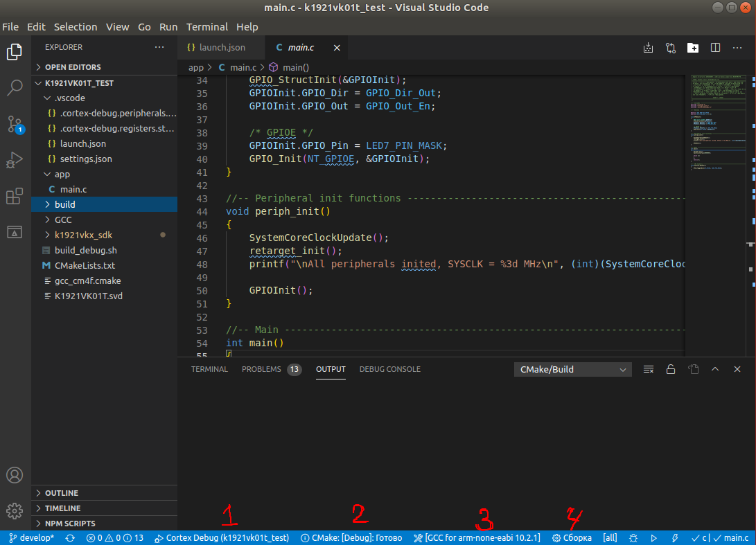
Task: Open the Run and Debug view
Action: coord(15,160)
